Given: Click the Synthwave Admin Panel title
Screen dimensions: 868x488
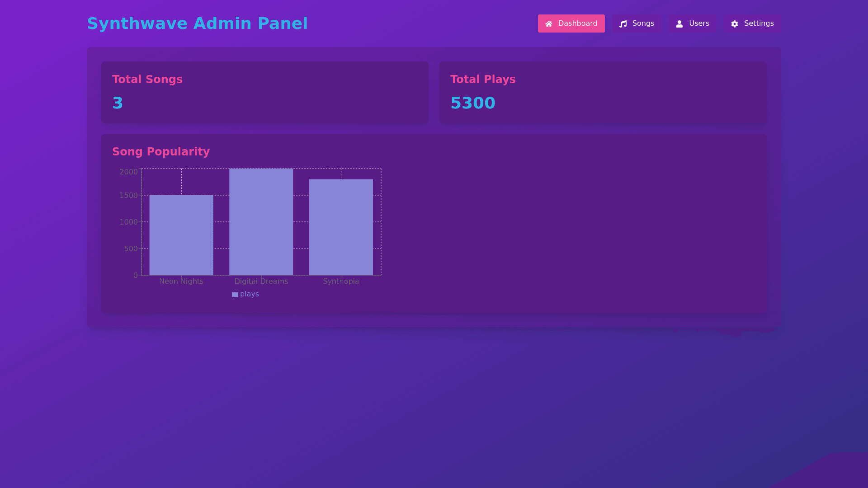Looking at the screenshot, I should [x=197, y=23].
